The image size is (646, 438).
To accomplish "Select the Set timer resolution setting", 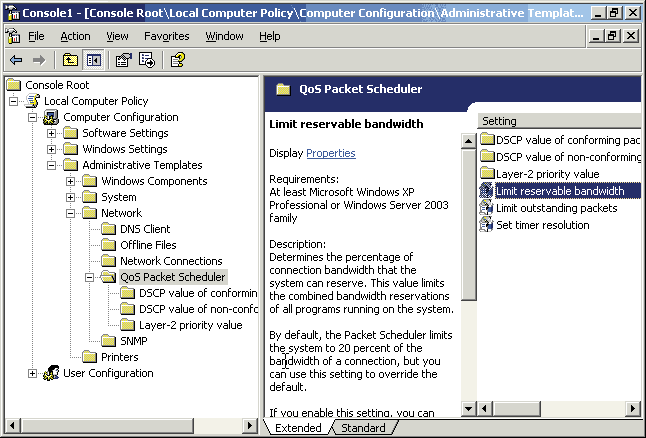I will tap(542, 225).
